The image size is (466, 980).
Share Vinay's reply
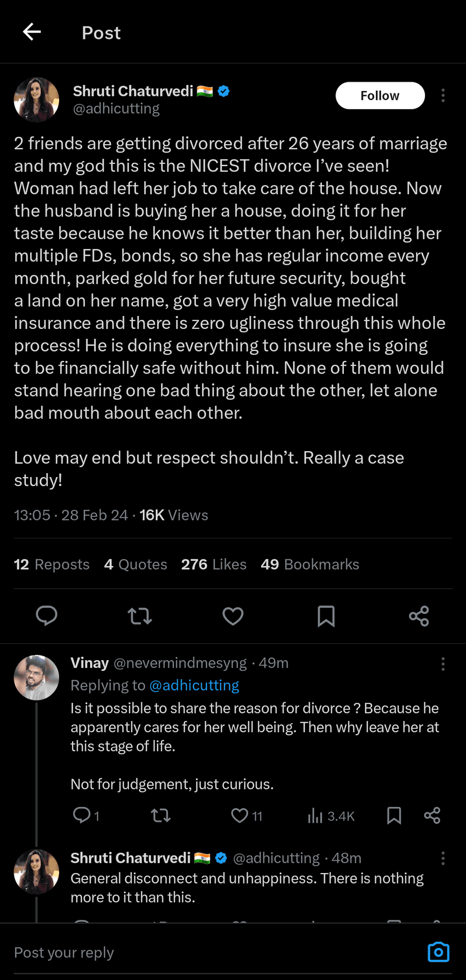tap(432, 816)
